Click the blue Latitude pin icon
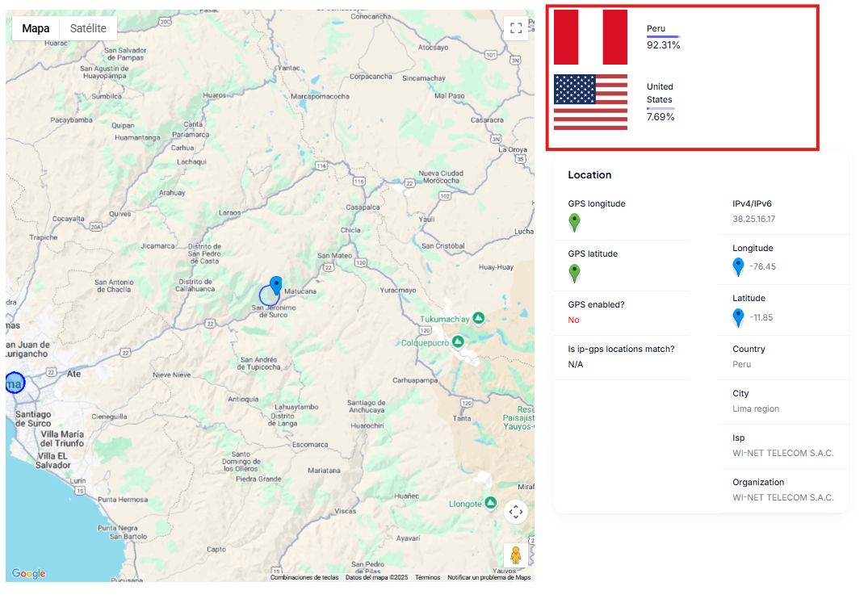Screen dimensions: 868x603 tap(739, 317)
